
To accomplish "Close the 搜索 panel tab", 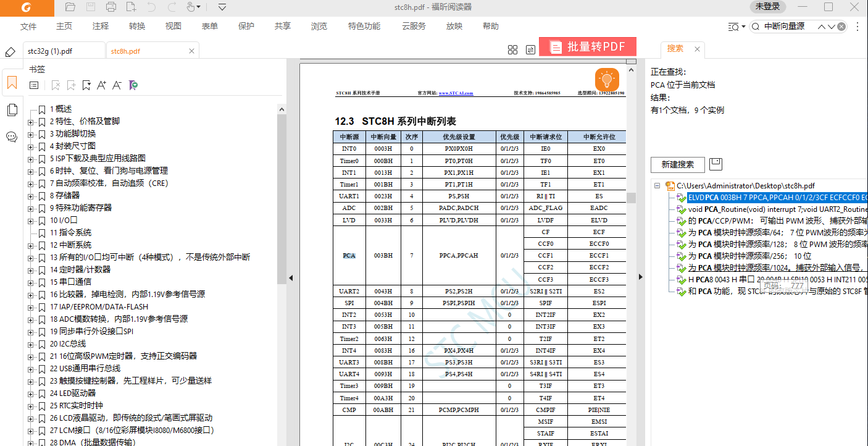I will click(x=697, y=49).
